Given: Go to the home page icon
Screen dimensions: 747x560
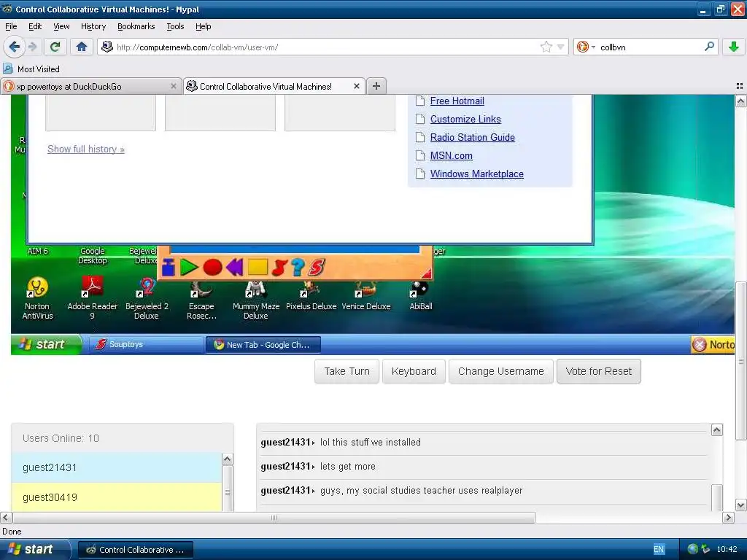Looking at the screenshot, I should click(x=82, y=47).
